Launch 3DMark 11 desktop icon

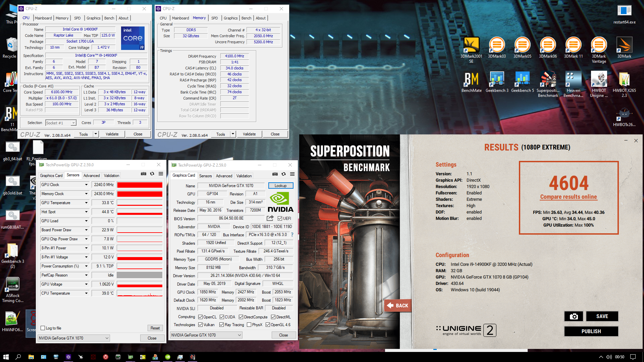coord(573,48)
